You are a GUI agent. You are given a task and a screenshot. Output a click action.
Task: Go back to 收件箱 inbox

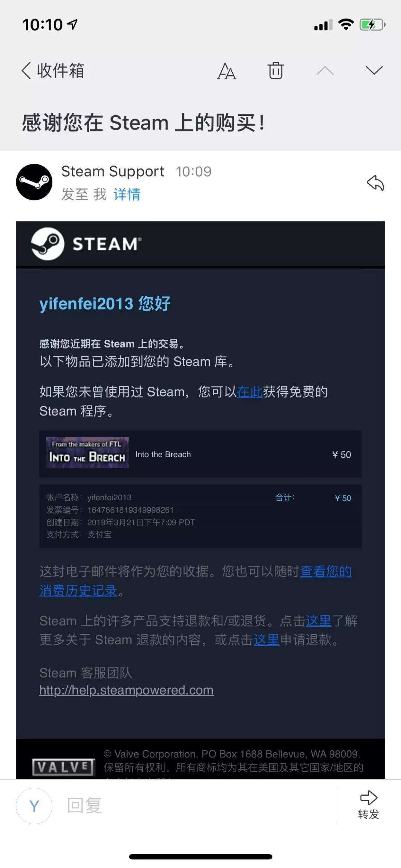tap(53, 71)
